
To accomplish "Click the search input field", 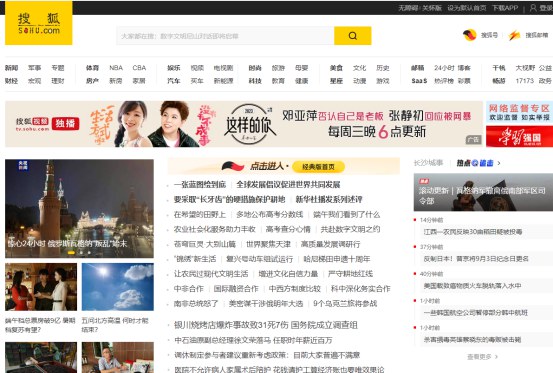I will tap(225, 36).
